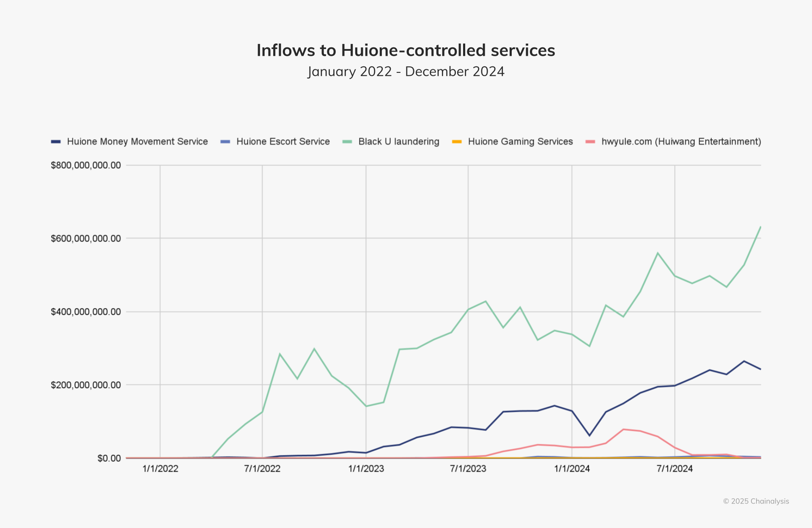This screenshot has height=528, width=812.
Task: Click the hwyule.com (Huiwang Entertainment) legend label
Action: click(681, 142)
